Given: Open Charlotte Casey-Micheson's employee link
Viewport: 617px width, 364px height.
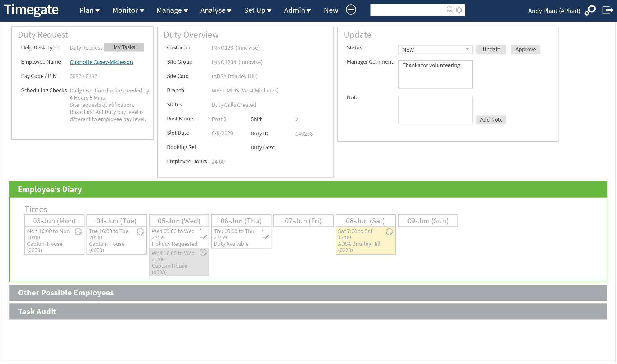Looking at the screenshot, I should [101, 62].
